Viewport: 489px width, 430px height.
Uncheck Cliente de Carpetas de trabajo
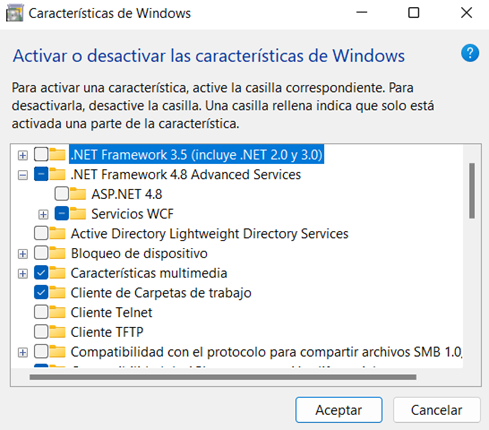[x=41, y=293]
